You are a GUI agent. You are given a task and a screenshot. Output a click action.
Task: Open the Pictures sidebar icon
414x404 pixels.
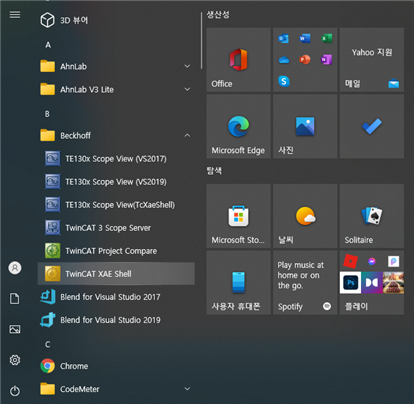click(x=15, y=329)
